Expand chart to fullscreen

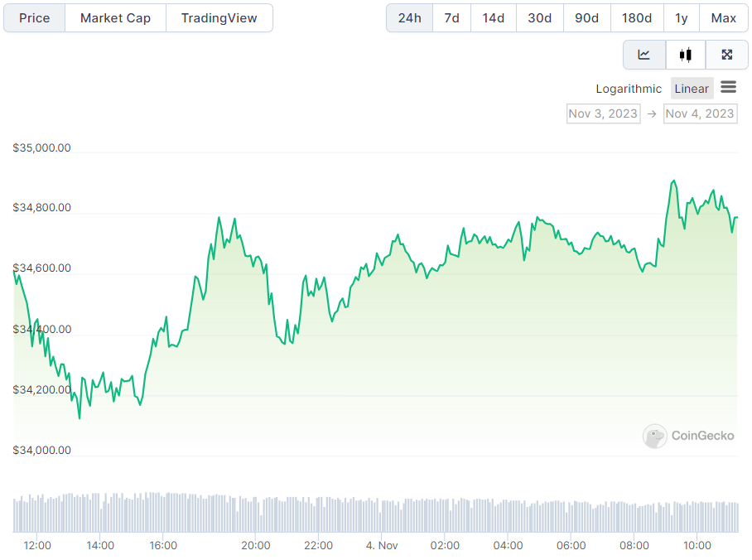click(726, 56)
